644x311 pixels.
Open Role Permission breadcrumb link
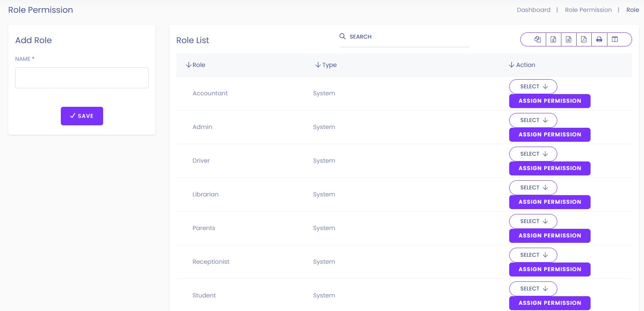pyautogui.click(x=588, y=10)
